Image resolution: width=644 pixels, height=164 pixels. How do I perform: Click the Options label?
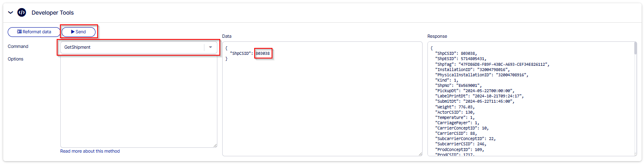click(x=16, y=59)
